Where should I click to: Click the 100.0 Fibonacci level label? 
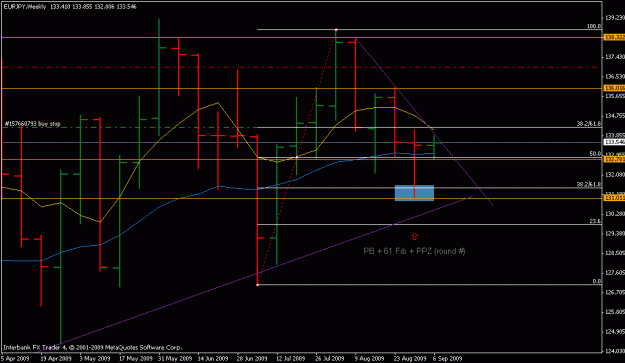(x=594, y=26)
